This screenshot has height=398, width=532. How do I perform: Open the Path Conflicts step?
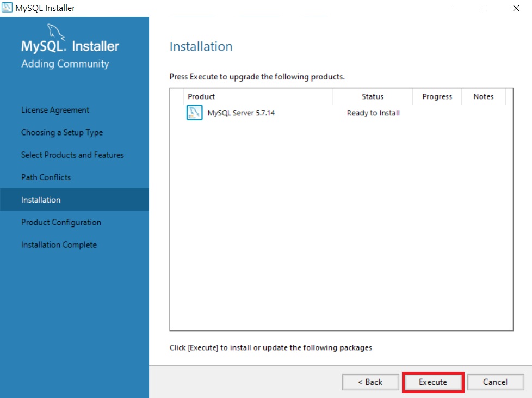click(x=46, y=177)
